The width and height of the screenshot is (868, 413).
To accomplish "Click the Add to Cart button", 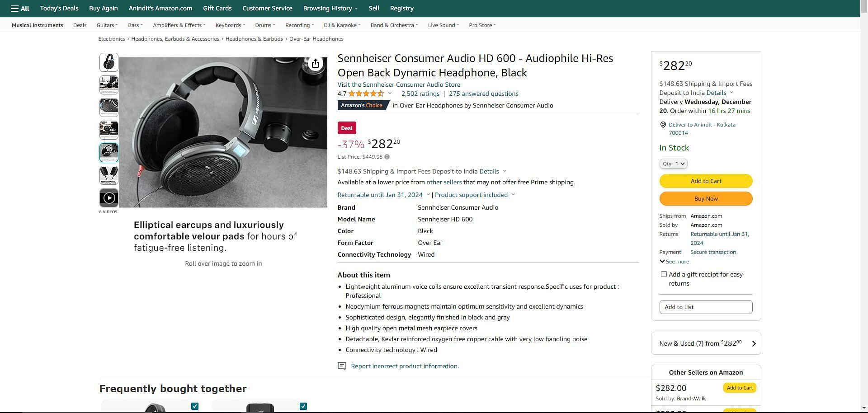I will 706,181.
